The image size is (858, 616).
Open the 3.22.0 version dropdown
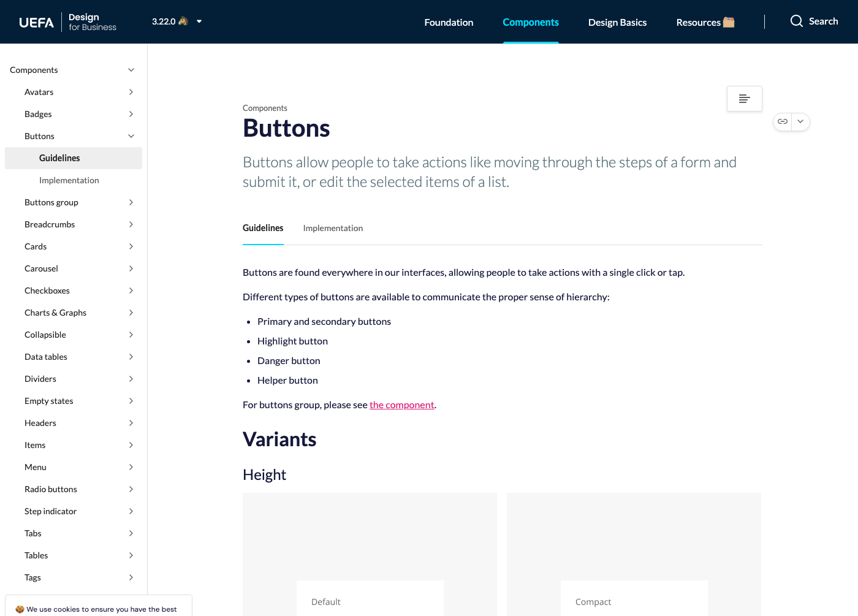(x=177, y=21)
